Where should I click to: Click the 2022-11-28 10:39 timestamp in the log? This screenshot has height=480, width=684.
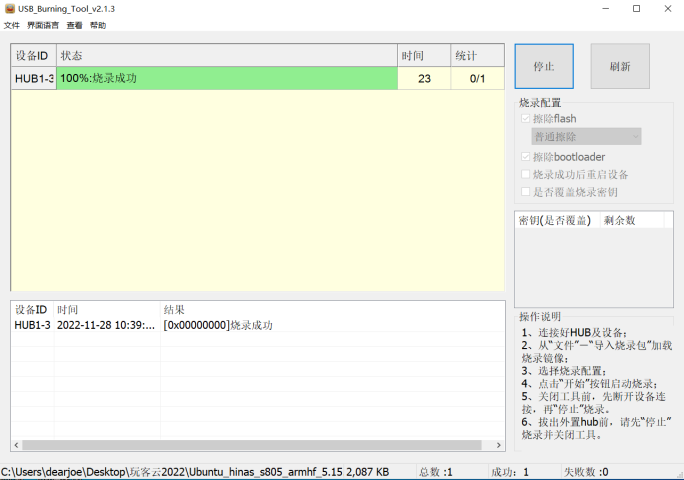pyautogui.click(x=106, y=325)
